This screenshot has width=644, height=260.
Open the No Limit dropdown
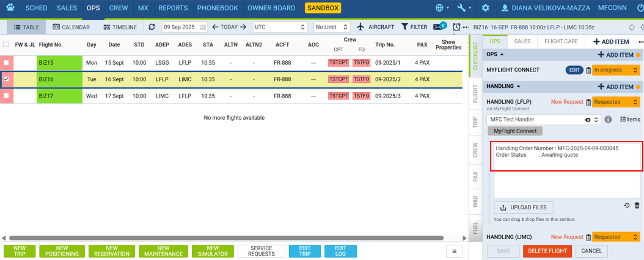pyautogui.click(x=331, y=27)
